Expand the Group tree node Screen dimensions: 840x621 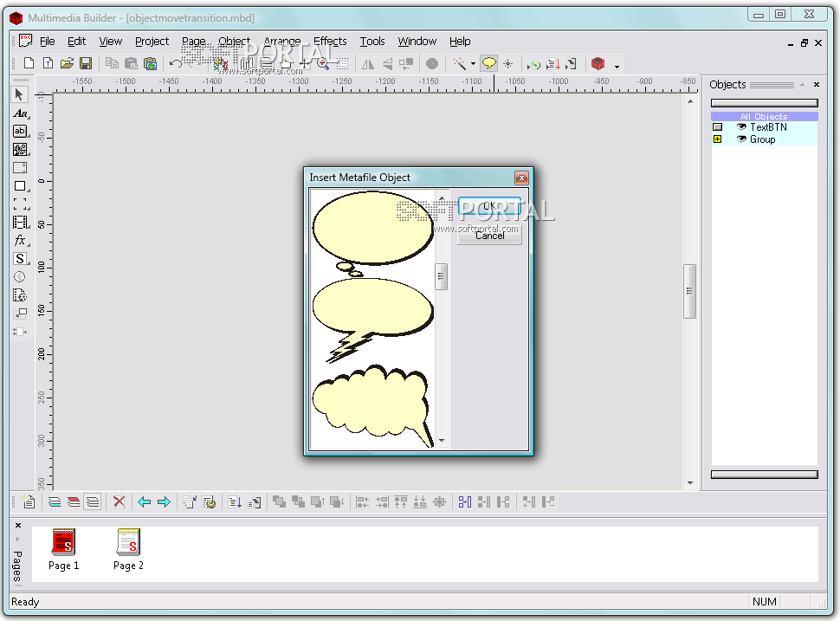717,139
